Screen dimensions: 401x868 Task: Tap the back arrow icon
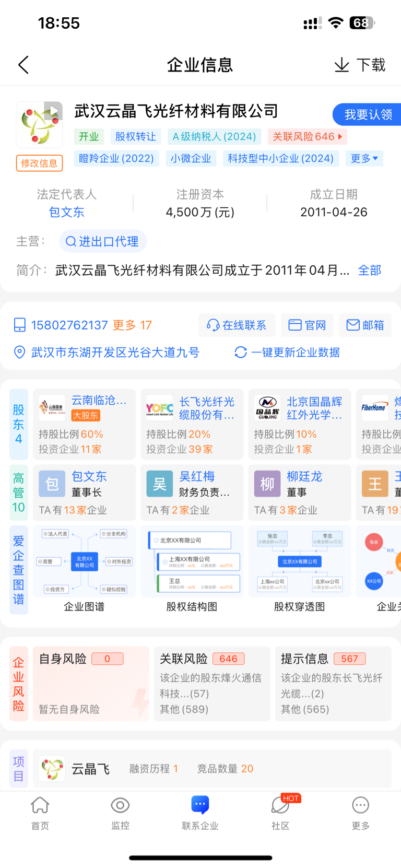[x=23, y=65]
